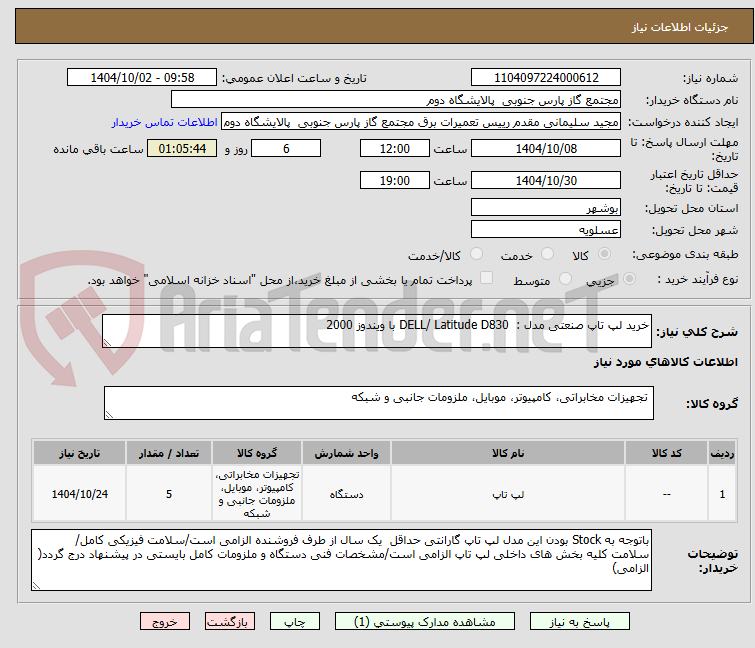The width and height of the screenshot is (755, 648).
Task: Click the 'نام کالا' column header
Action: click(508, 453)
